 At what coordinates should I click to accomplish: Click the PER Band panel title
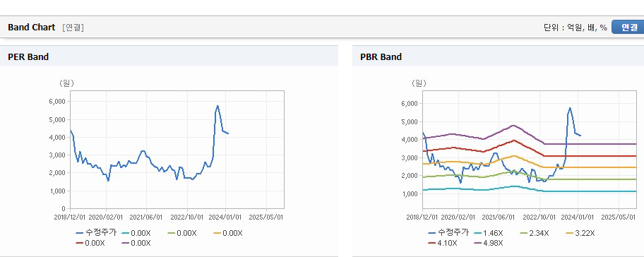pyautogui.click(x=28, y=57)
